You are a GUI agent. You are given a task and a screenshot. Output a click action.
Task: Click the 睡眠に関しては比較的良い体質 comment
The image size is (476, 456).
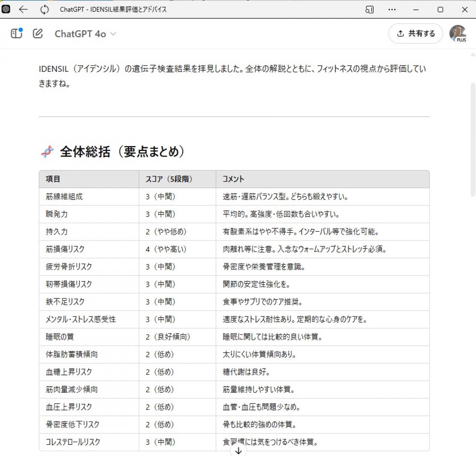[x=273, y=337]
